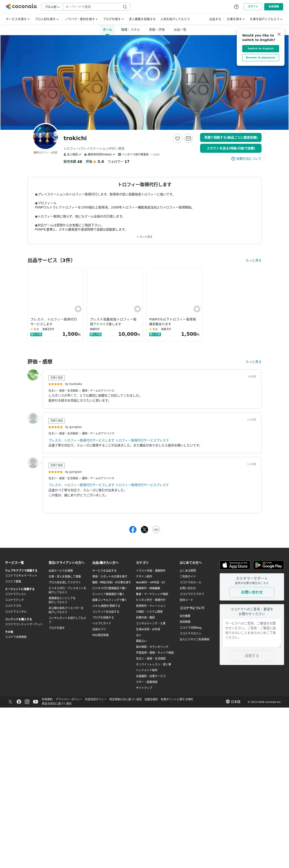
Task: Click the search magnifier icon
Action: pos(125,7)
